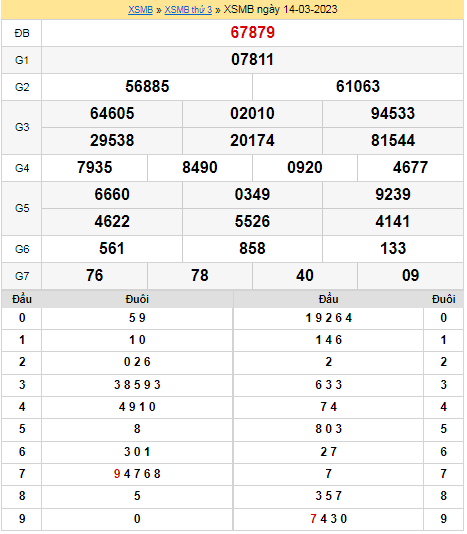Viewport: 467px width, 534px height.
Task: Select G2 number 61063
Action: tap(358, 87)
